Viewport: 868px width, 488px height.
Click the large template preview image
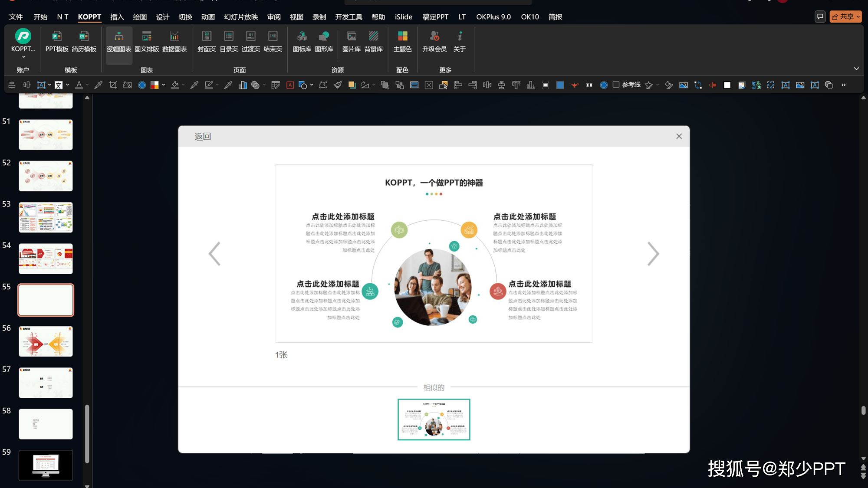click(434, 253)
